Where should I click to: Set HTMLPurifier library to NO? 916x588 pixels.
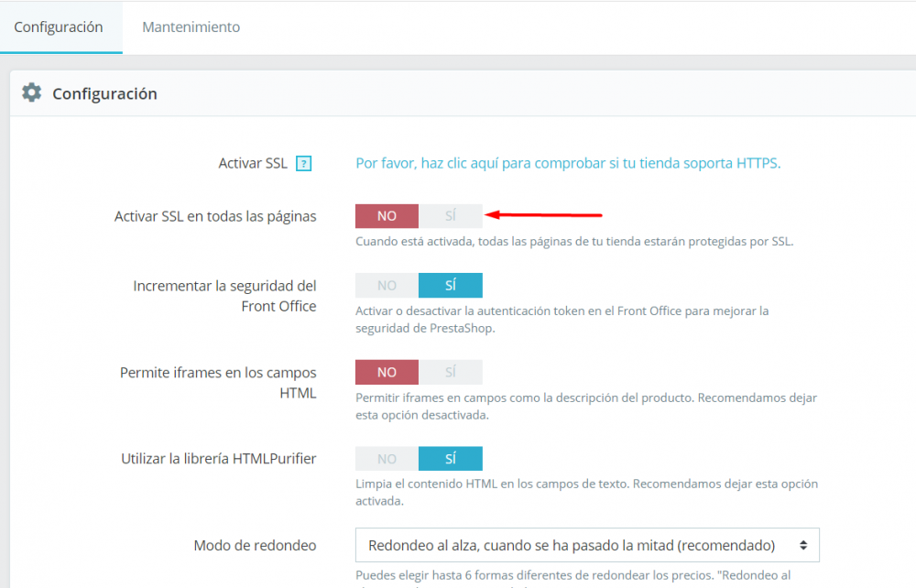click(x=387, y=459)
